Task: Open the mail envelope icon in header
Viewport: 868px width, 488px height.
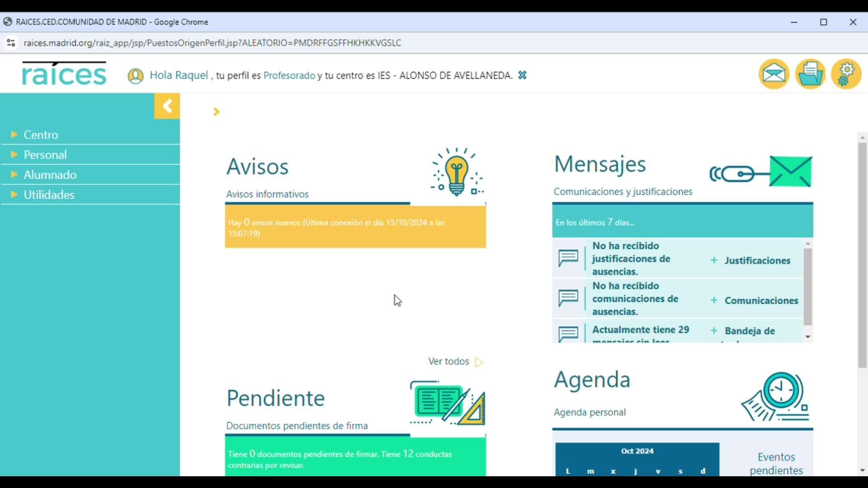Action: pyautogui.click(x=774, y=74)
